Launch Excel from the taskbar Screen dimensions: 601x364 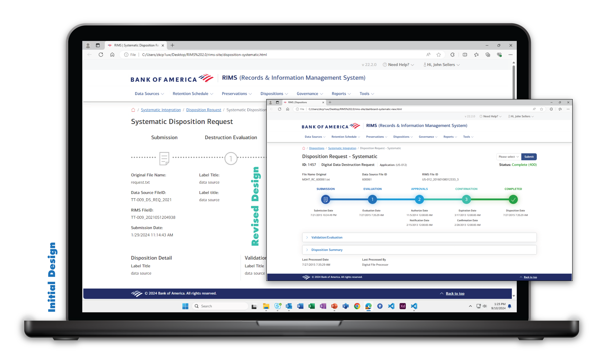[311, 306]
